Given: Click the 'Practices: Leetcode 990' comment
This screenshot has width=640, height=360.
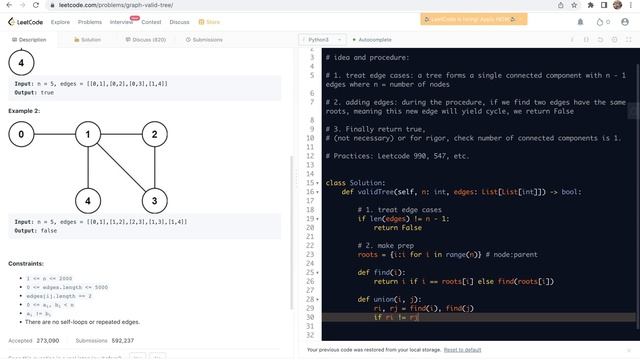Looking at the screenshot, I should click(397, 156).
